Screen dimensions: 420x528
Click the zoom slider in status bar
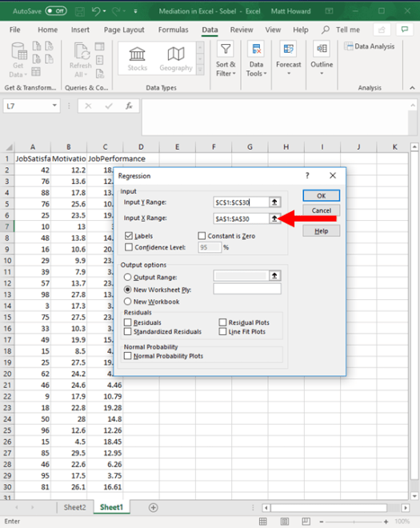[354, 522]
